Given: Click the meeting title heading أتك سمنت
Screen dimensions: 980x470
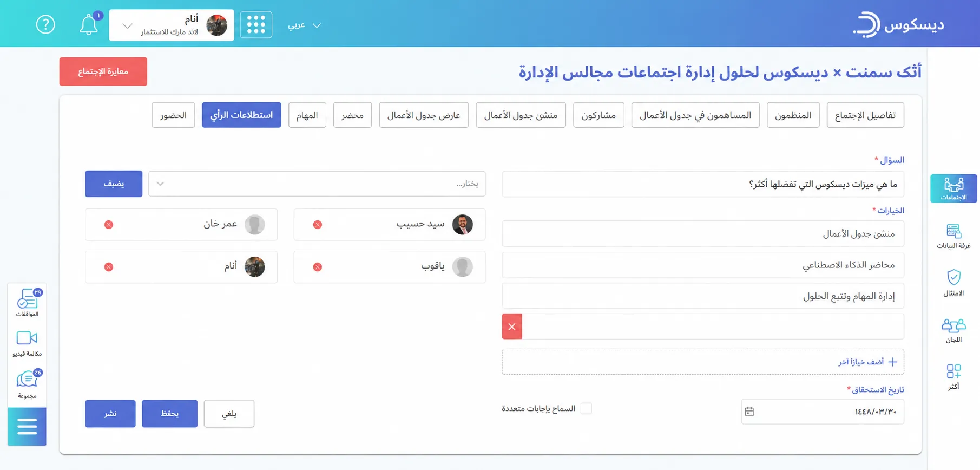Looking at the screenshot, I should (x=720, y=71).
